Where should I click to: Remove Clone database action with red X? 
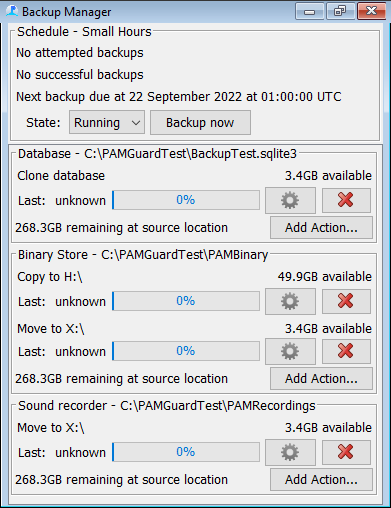[346, 200]
